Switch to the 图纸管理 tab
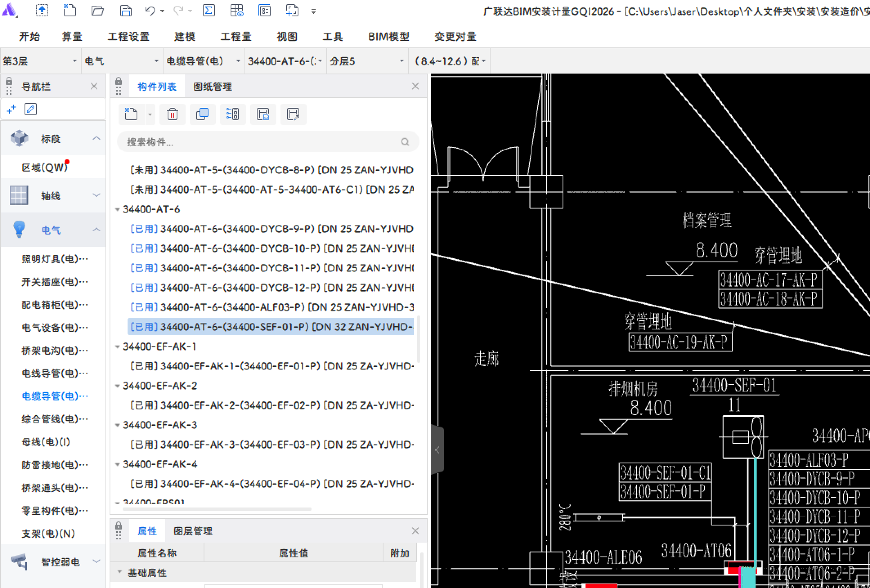The image size is (870, 588). (x=212, y=87)
